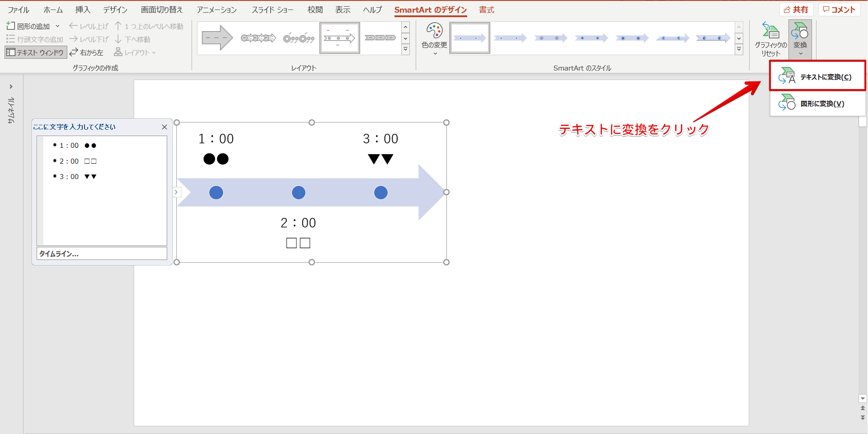Select the sixth SmartArt style thumbnail
Image resolution: width=868 pixels, height=434 pixels.
pos(673,38)
